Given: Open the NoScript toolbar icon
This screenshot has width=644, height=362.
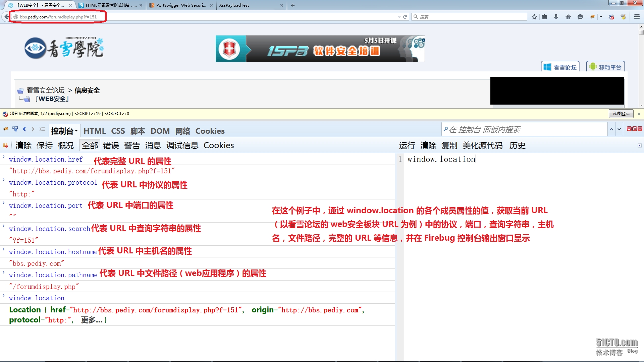Looking at the screenshot, I should [x=611, y=17].
